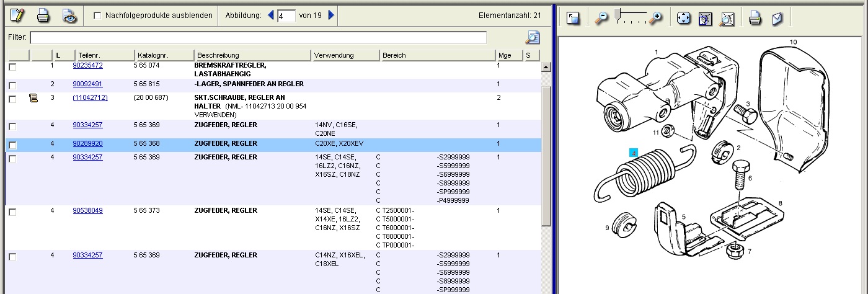Check the box for part 90235472
The width and height of the screenshot is (868, 294).
click(x=12, y=67)
